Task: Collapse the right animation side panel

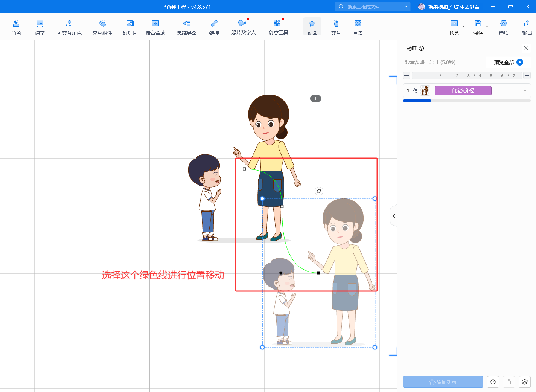Action: click(394, 216)
